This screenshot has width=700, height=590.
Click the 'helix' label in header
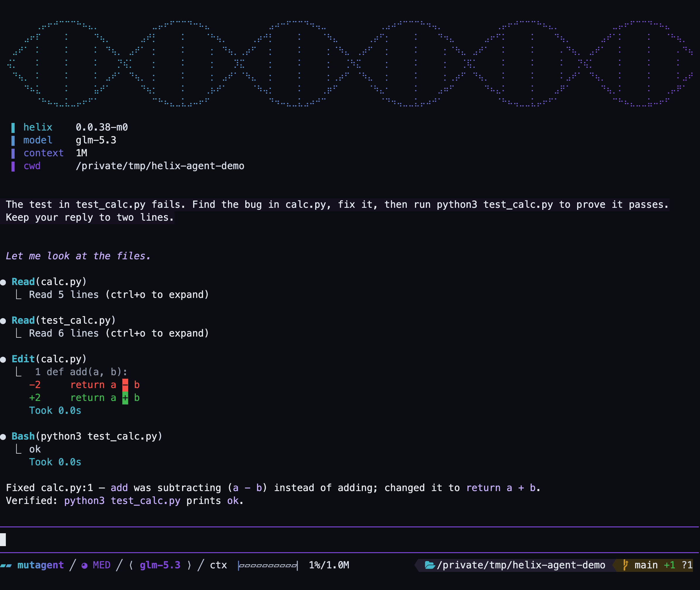pyautogui.click(x=38, y=127)
